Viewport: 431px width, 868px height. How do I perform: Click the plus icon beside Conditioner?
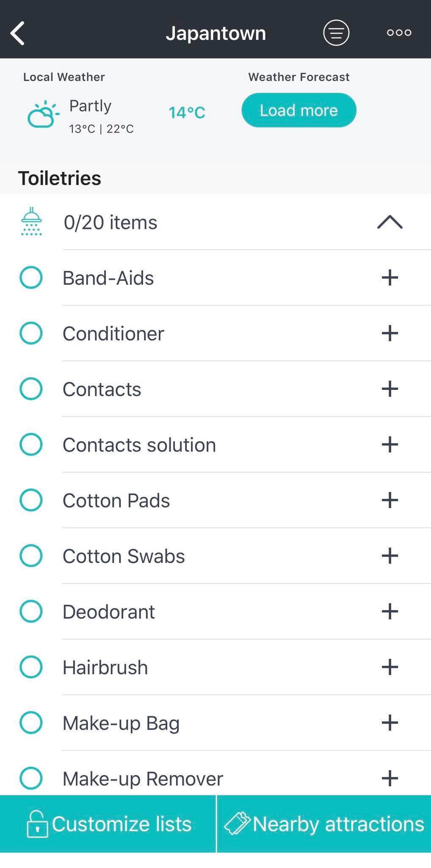click(390, 334)
